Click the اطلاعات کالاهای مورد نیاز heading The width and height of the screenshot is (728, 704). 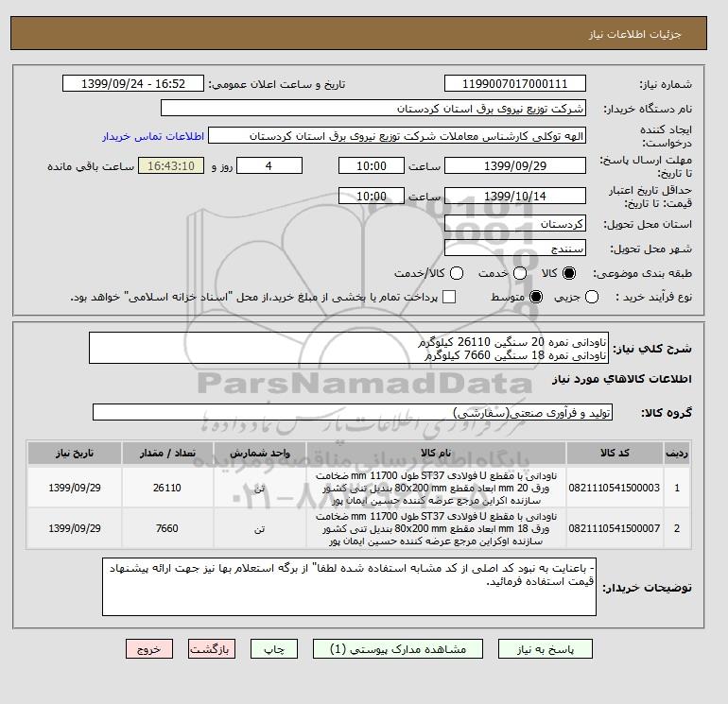pyautogui.click(x=622, y=379)
